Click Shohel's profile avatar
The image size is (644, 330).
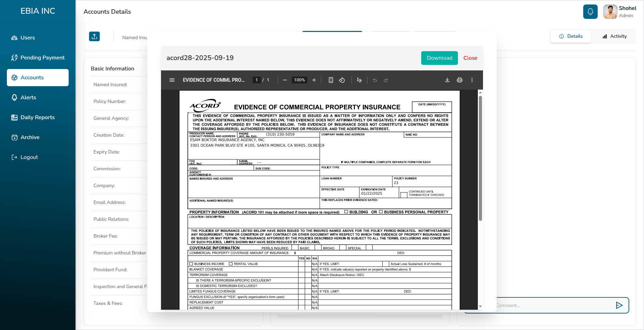click(610, 12)
